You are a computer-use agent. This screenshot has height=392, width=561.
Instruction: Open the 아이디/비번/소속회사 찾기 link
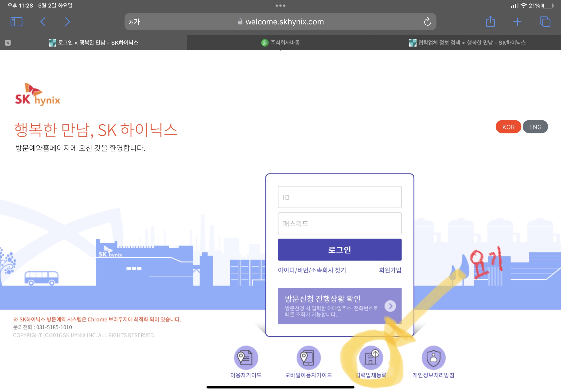(x=312, y=270)
